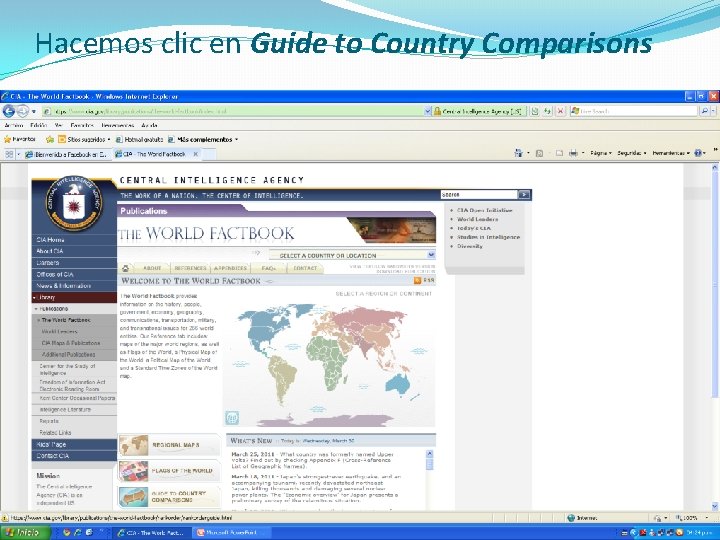Open the Página dropdown menu

click(601, 153)
